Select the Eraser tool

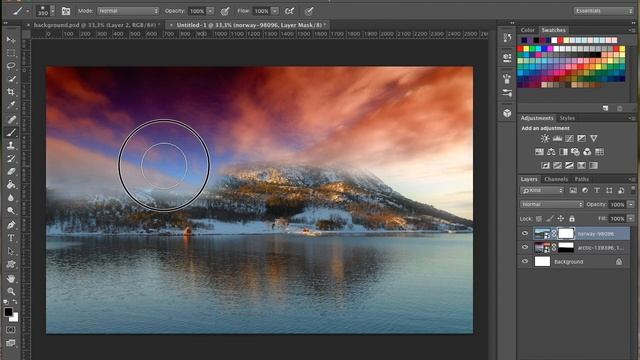[11, 171]
